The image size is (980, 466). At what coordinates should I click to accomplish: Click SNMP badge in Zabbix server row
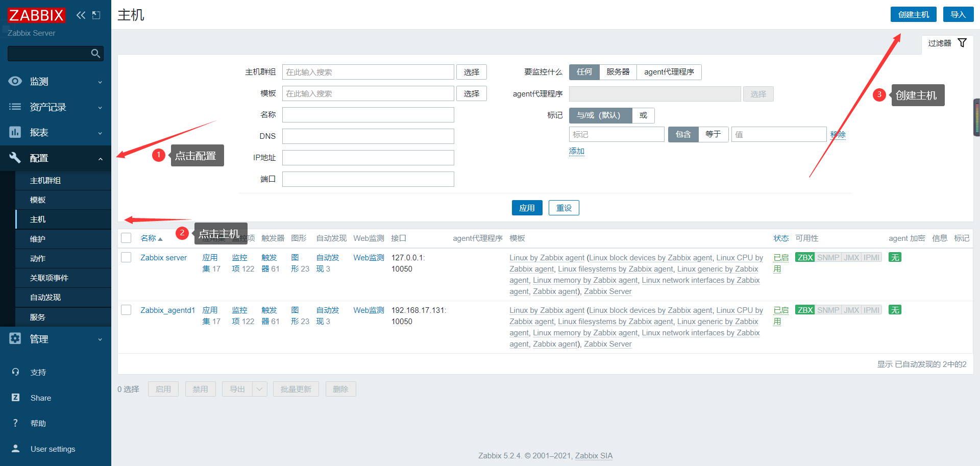click(828, 257)
